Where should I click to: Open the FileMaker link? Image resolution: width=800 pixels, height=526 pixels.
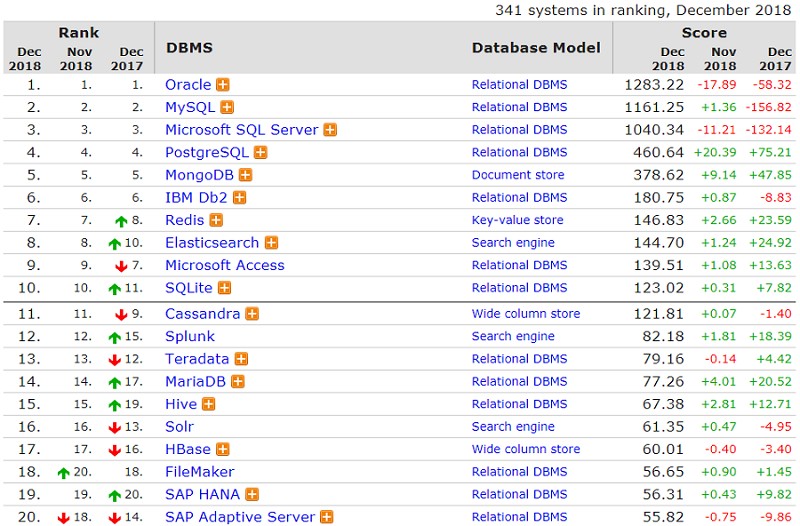pos(199,472)
